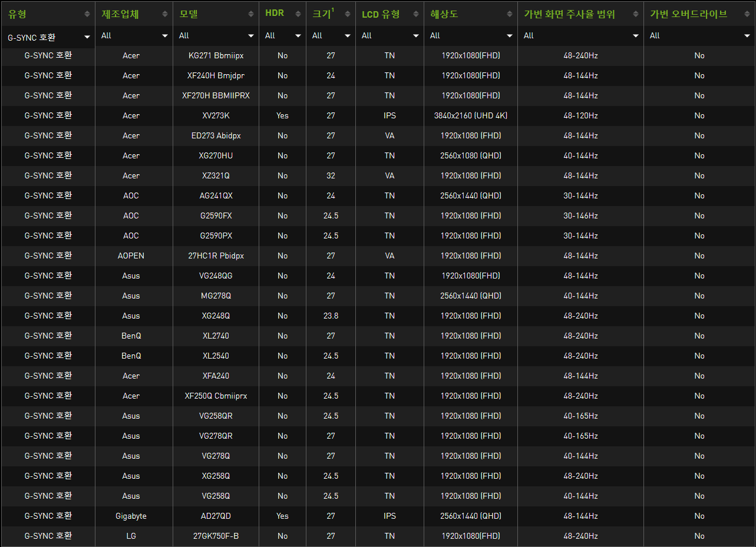Image resolution: width=756 pixels, height=547 pixels.
Task: Sort by the 해상도 column sort arrows
Action: pos(510,14)
